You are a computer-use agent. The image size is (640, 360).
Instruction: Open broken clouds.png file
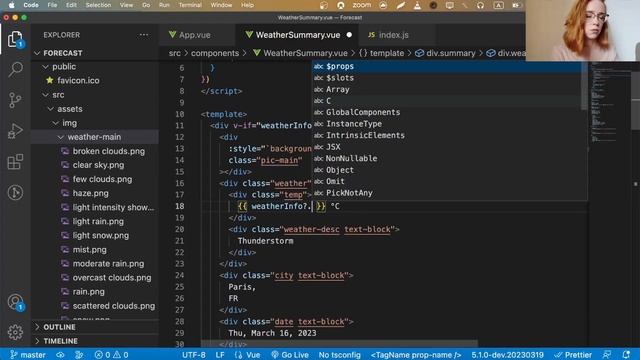click(x=95, y=151)
